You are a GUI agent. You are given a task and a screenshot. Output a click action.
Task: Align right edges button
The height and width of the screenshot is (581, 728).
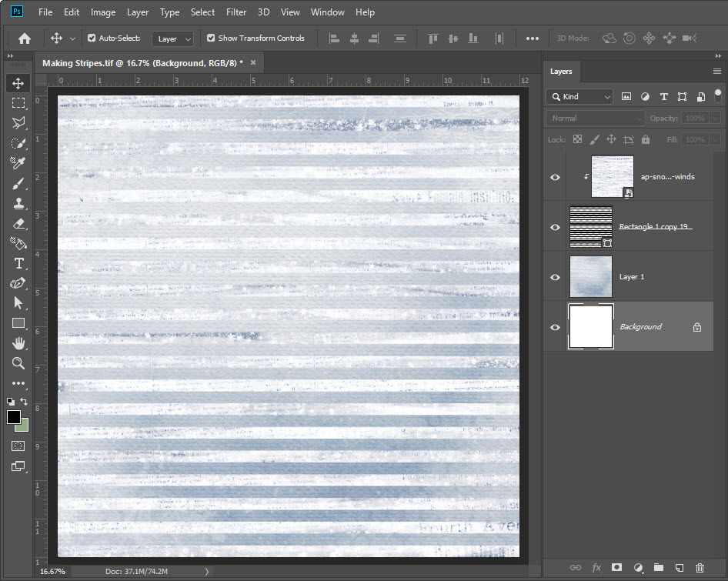click(x=374, y=38)
